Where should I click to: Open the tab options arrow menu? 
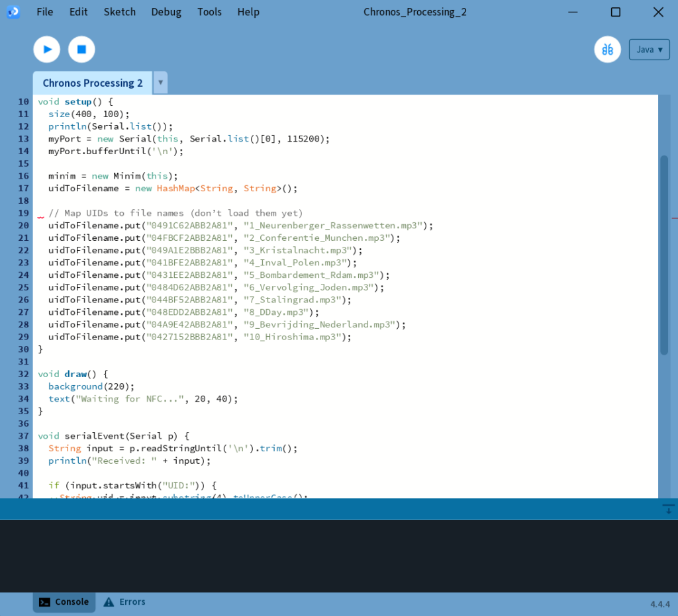click(x=160, y=82)
